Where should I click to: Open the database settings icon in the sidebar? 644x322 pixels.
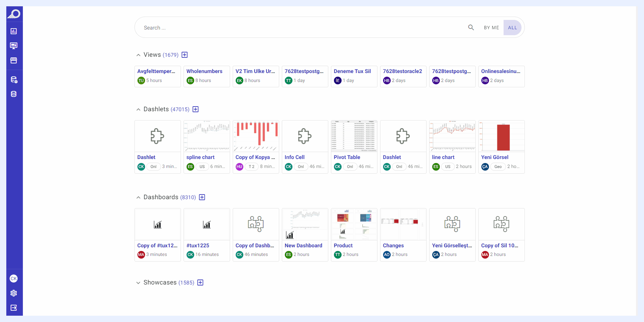click(14, 80)
